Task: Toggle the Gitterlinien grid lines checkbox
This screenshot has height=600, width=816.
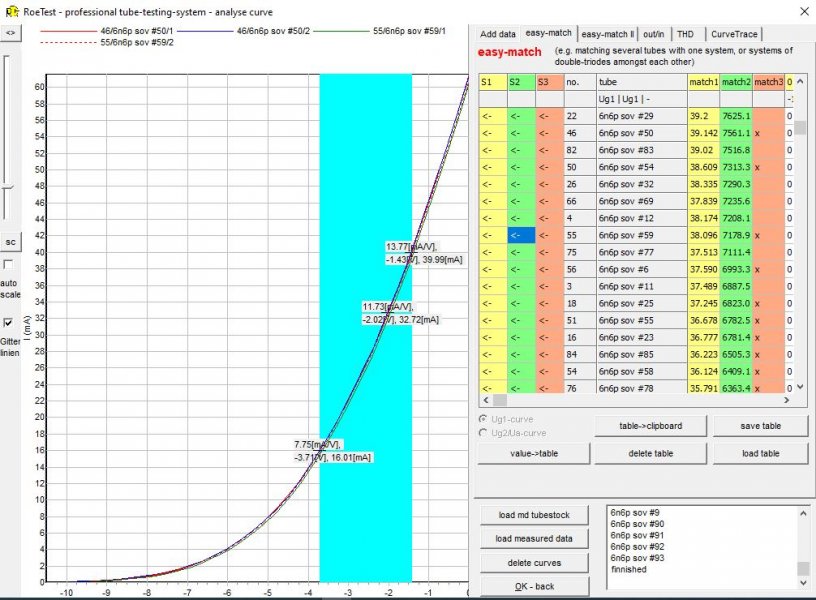Action: [x=9, y=323]
